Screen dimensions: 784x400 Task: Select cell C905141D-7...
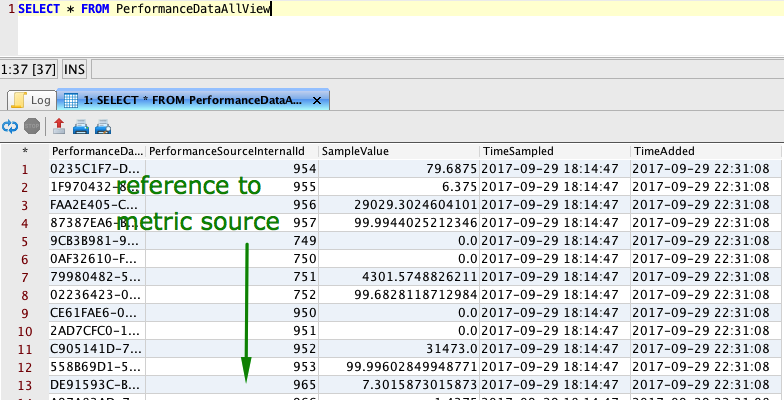click(x=98, y=349)
